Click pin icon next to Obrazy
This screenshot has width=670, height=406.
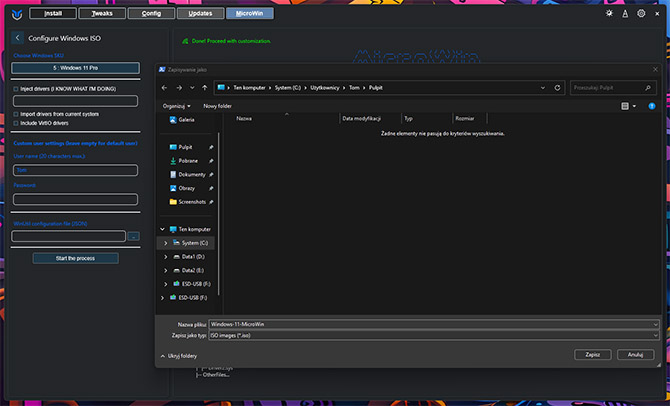[x=211, y=188]
